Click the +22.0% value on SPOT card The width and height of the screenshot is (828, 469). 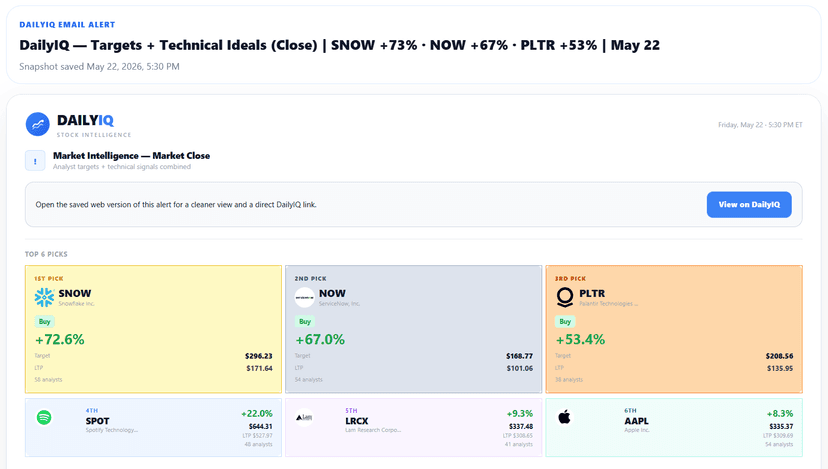257,414
